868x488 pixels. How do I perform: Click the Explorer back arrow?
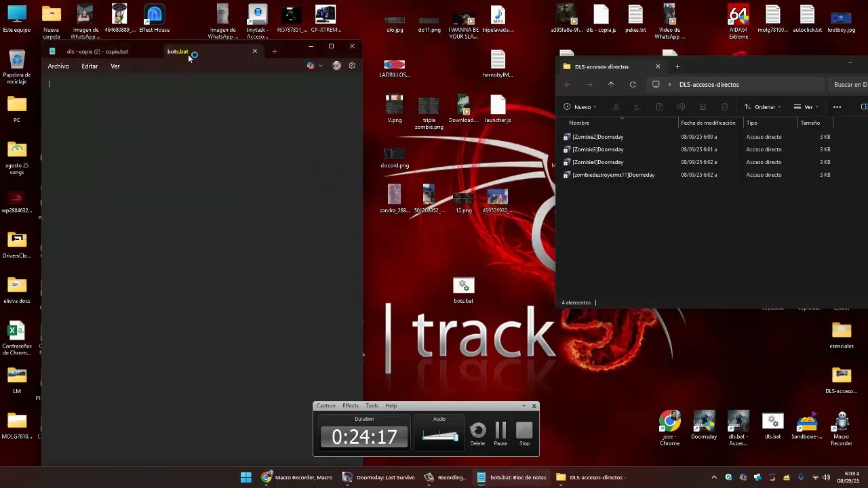point(568,85)
